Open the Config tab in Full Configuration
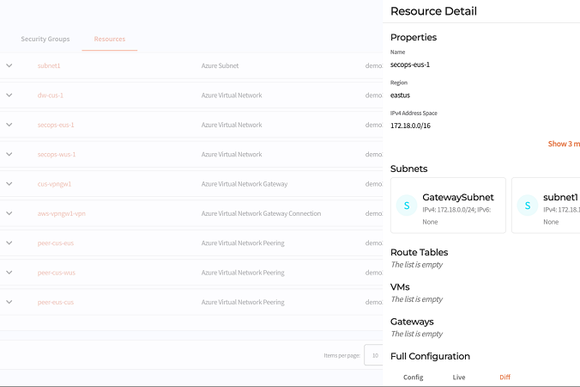This screenshot has height=387, width=580. pos(413,377)
